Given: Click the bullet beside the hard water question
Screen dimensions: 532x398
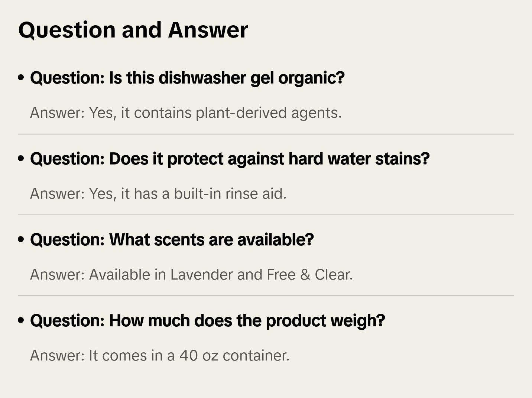Looking at the screenshot, I should [x=21, y=159].
